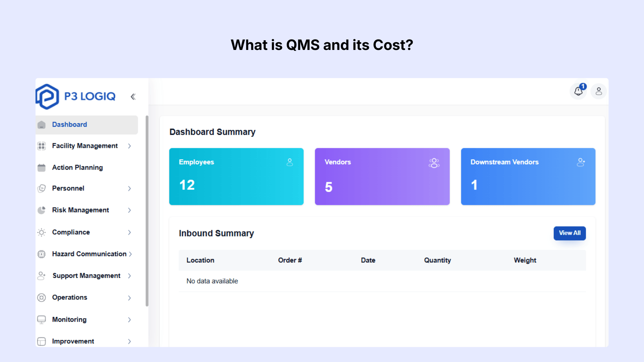Click the View All button
This screenshot has width=644, height=362.
point(570,233)
